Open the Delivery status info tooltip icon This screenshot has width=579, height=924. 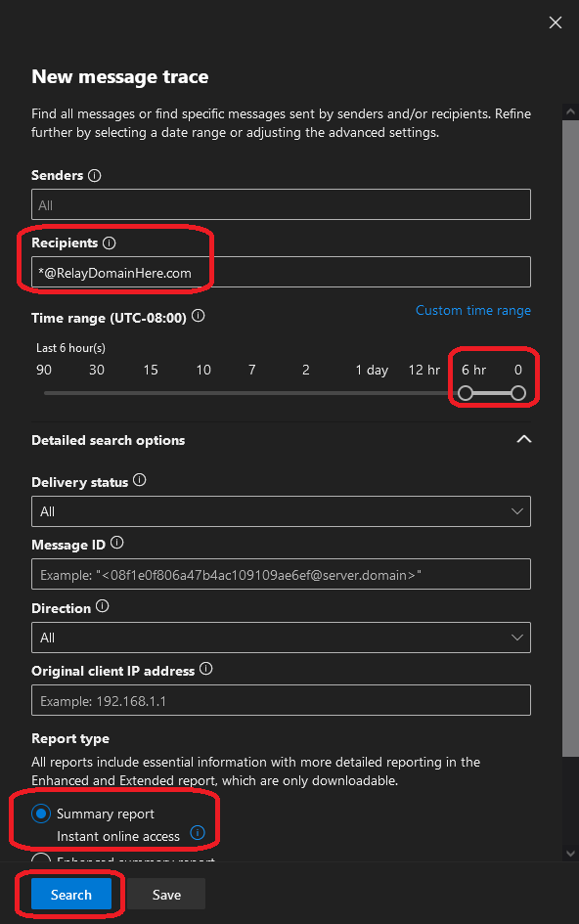pos(139,480)
